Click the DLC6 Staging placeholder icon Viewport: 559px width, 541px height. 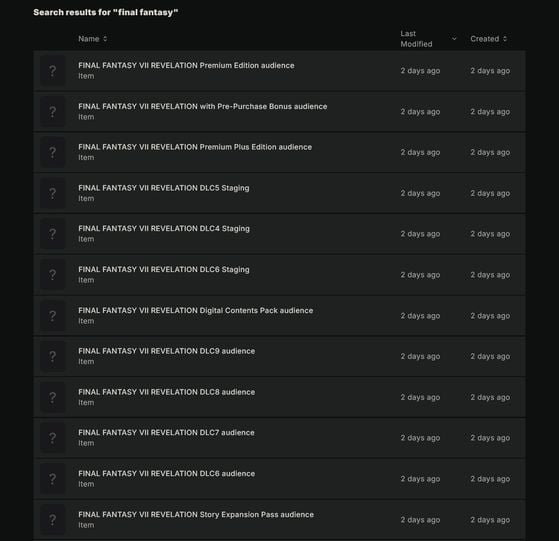pyautogui.click(x=52, y=275)
